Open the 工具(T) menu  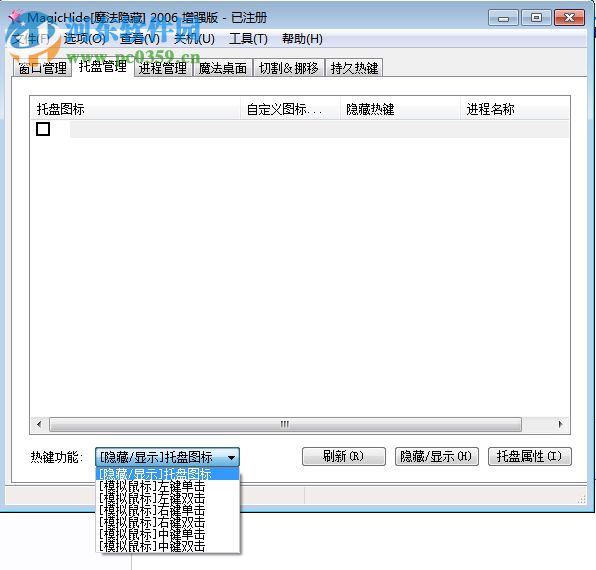click(x=248, y=38)
